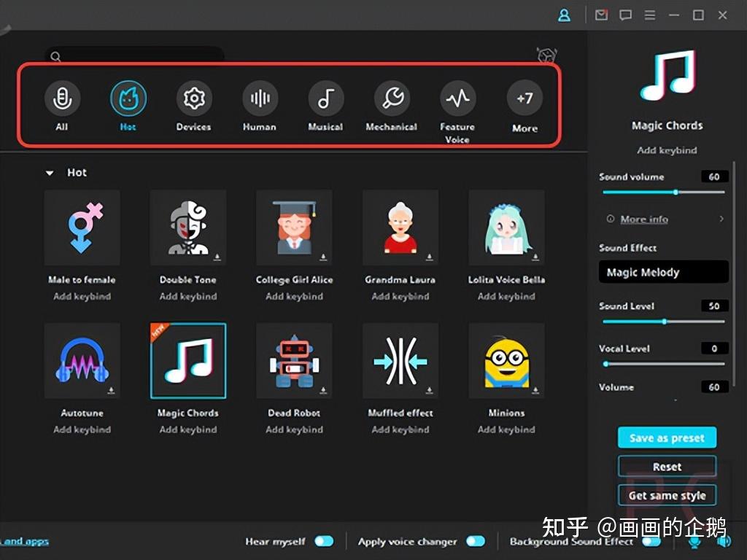Open the user account icon
747x560 pixels.
pos(564,15)
